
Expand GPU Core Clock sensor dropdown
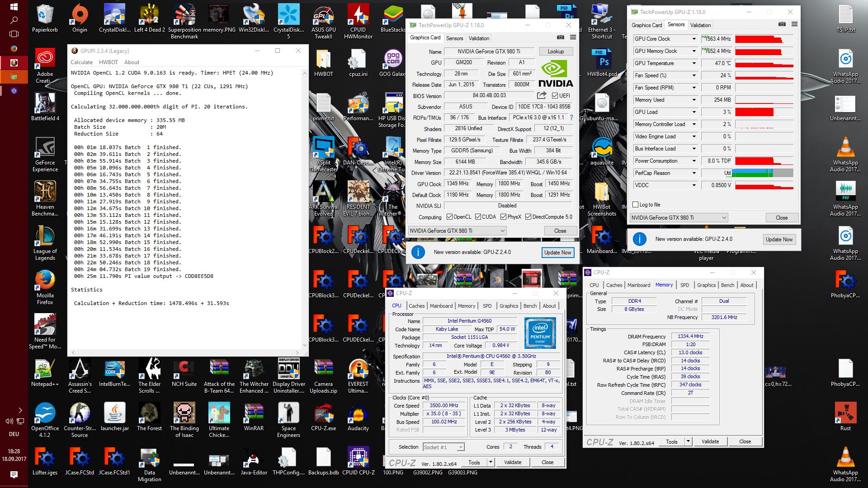click(694, 39)
